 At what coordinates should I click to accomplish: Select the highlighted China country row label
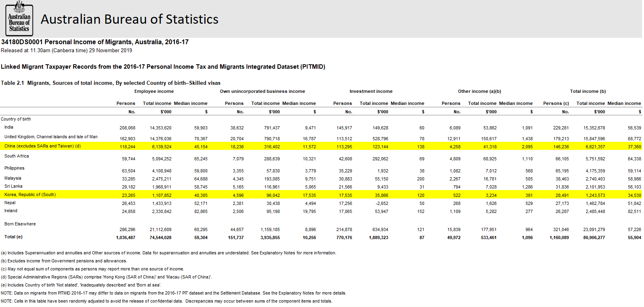click(x=43, y=146)
